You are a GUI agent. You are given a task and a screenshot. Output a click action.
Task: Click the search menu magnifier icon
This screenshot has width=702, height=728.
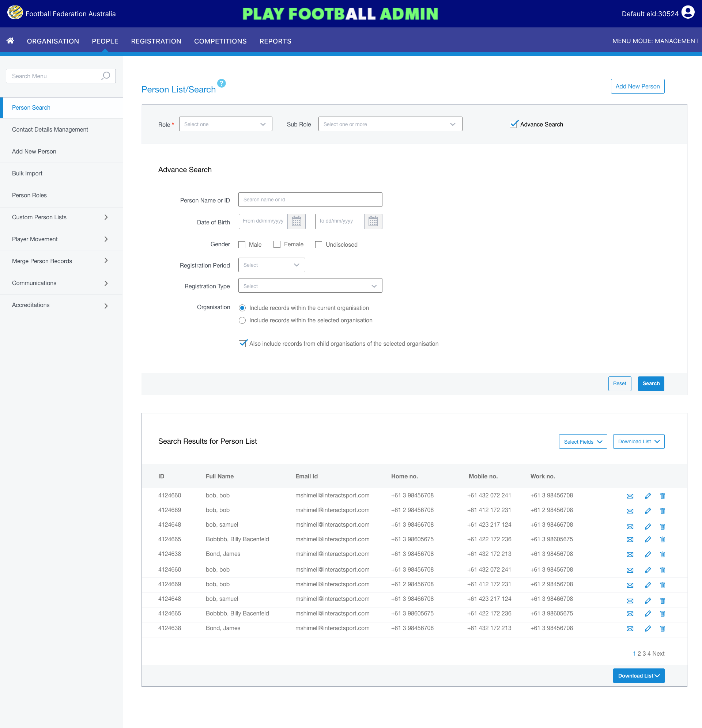[106, 76]
